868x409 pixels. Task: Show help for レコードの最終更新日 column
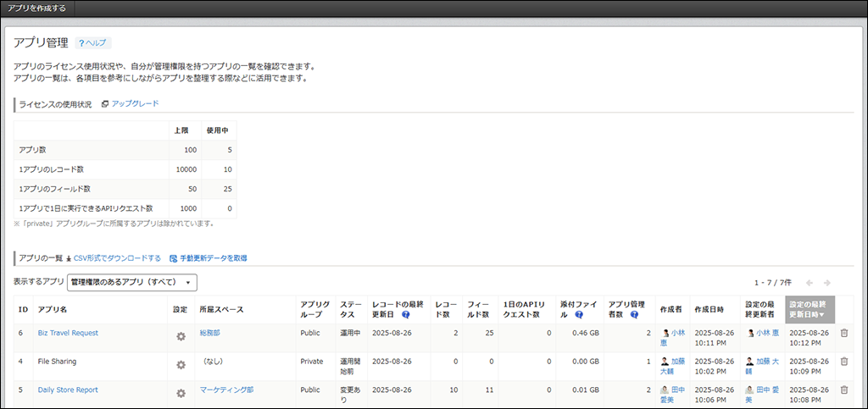tap(406, 315)
